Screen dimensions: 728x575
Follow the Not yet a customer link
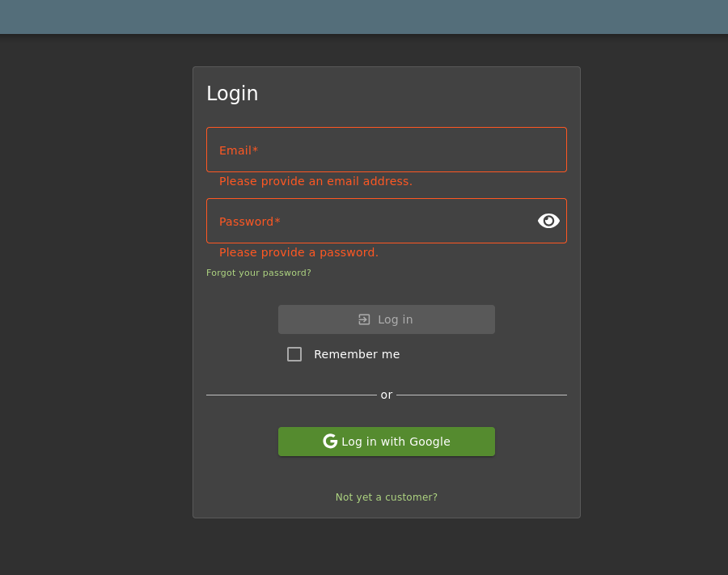[387, 497]
